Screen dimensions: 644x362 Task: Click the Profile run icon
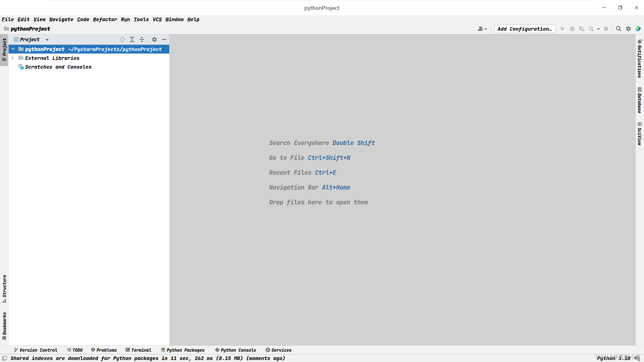591,29
